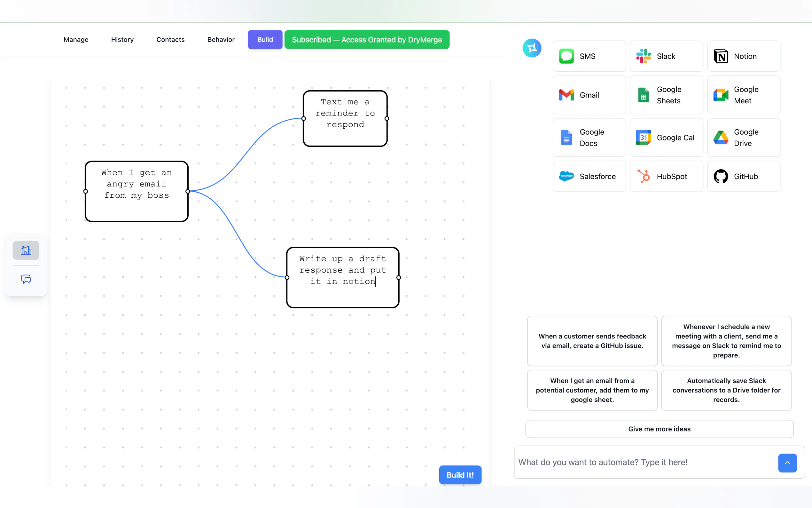Click the HubSpot integration icon
The width and height of the screenshot is (812, 508).
pos(643,176)
